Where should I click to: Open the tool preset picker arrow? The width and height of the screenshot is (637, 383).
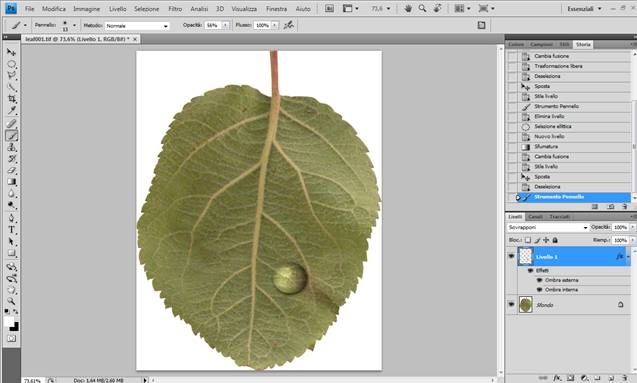click(x=25, y=25)
